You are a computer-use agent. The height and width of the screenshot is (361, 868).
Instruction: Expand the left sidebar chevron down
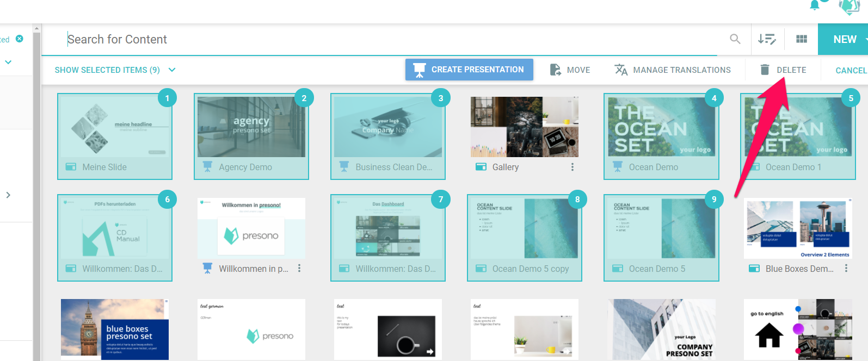[x=8, y=63]
